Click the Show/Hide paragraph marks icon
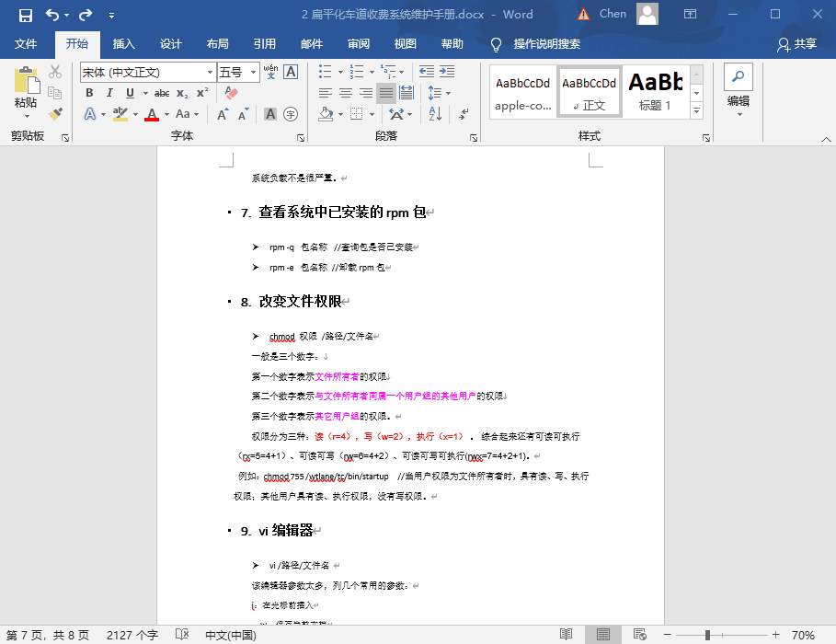This screenshot has width=836, height=644. point(464,114)
